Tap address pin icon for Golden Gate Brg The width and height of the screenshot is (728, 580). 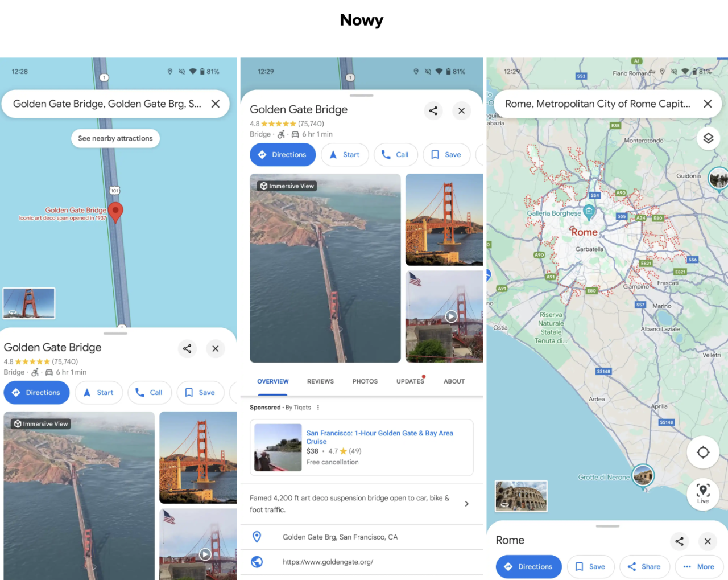click(257, 537)
